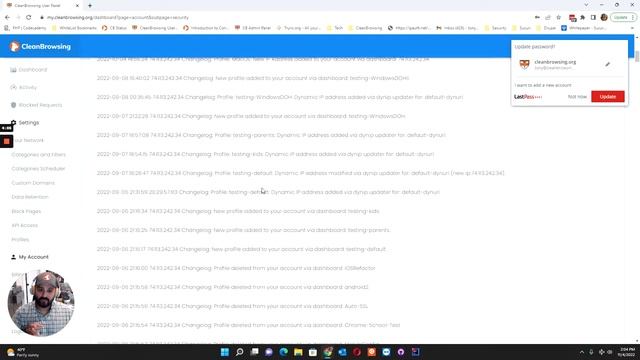Click changelog entry 'new profile added testing-kids'
640x360 pixels.
238,211
